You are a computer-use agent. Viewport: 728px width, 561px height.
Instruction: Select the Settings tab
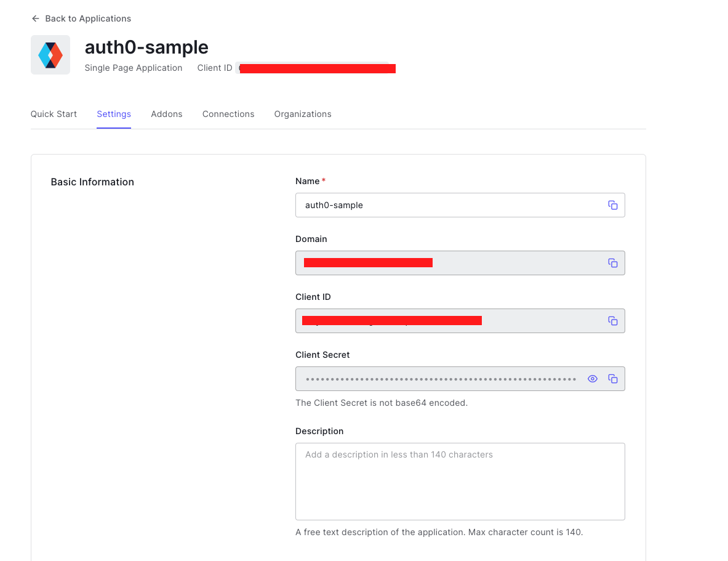114,114
